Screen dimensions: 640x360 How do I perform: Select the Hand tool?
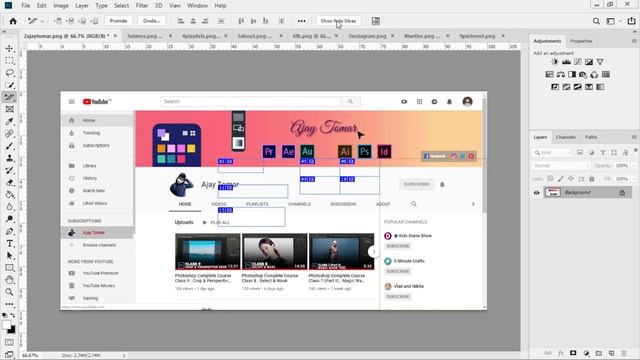point(9,280)
